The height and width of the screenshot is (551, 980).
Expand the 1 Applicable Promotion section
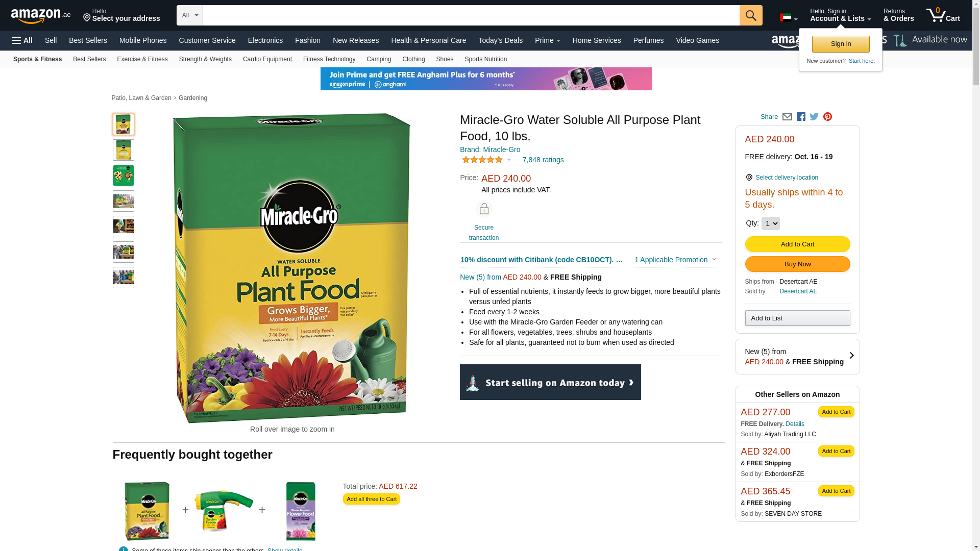(x=675, y=260)
